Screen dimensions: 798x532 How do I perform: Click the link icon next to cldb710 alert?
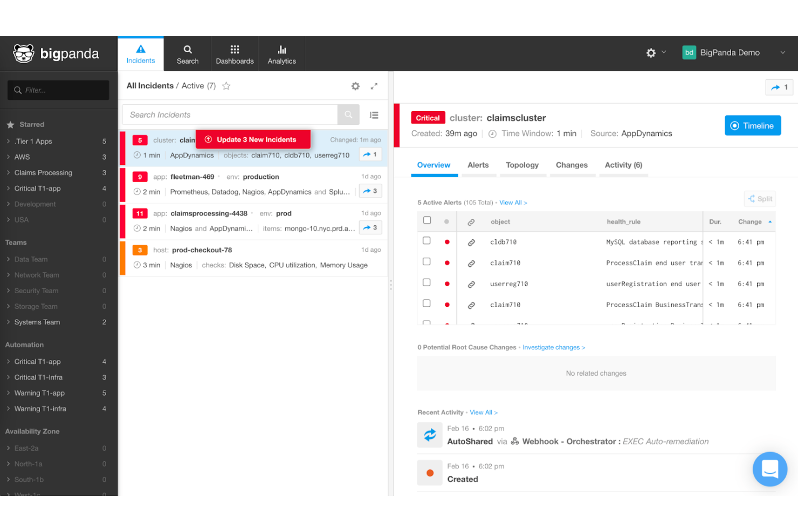(x=472, y=241)
